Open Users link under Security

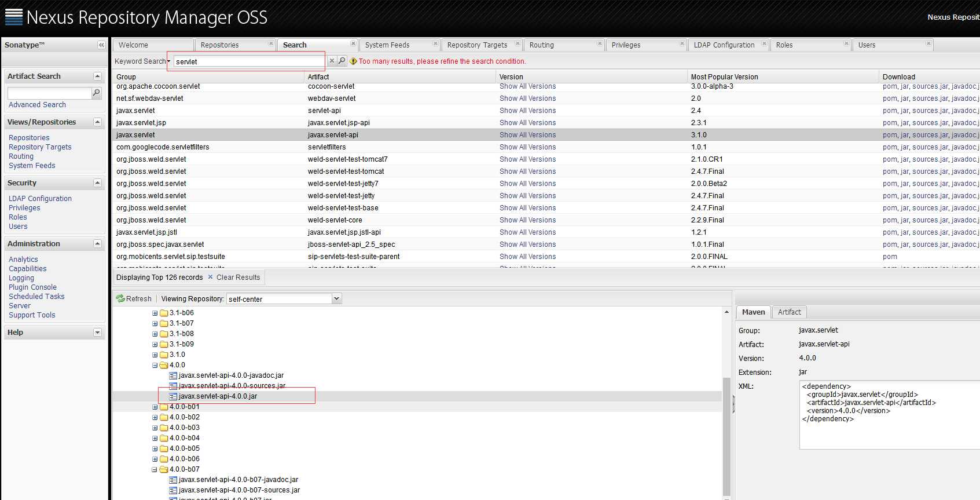pos(18,227)
